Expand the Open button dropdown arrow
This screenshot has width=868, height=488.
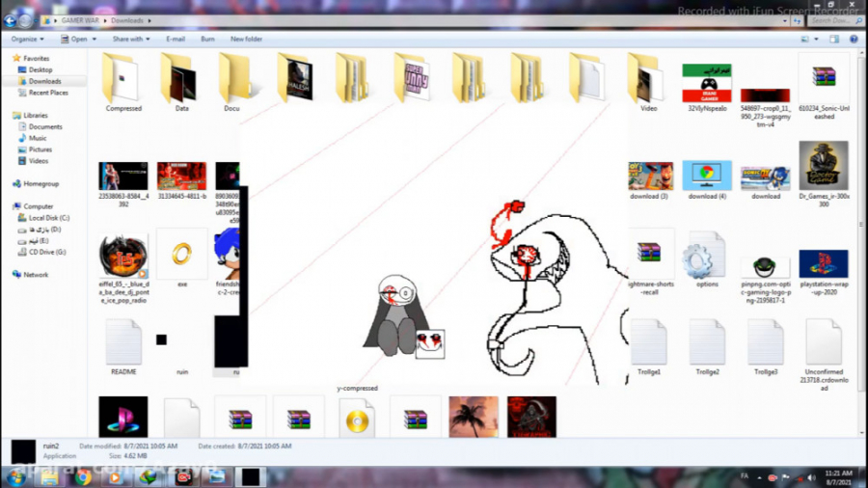pyautogui.click(x=95, y=40)
